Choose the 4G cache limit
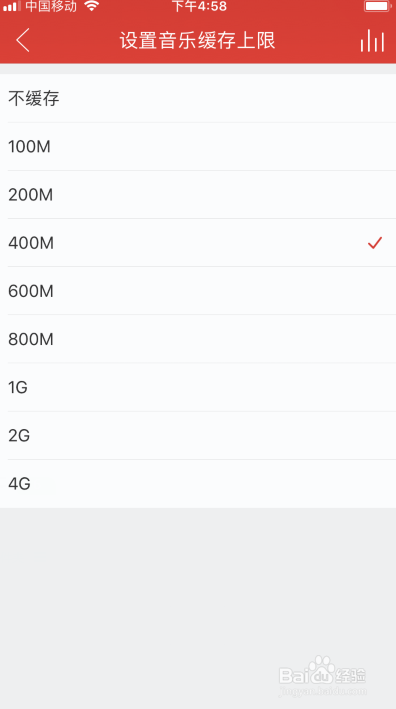The width and height of the screenshot is (396, 709). [198, 484]
